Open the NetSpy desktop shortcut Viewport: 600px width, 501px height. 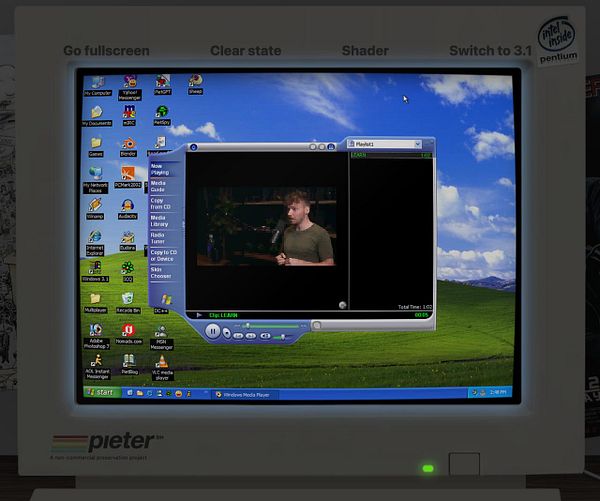click(162, 116)
